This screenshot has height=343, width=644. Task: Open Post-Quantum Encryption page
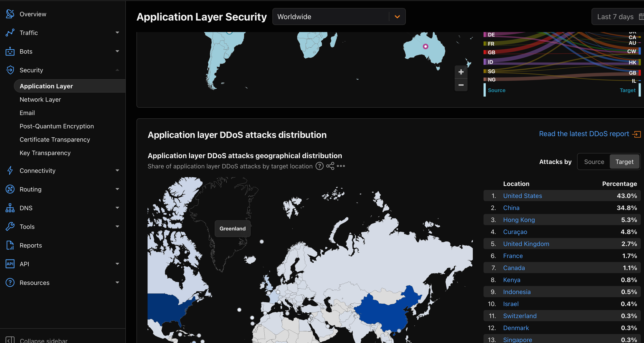click(57, 126)
